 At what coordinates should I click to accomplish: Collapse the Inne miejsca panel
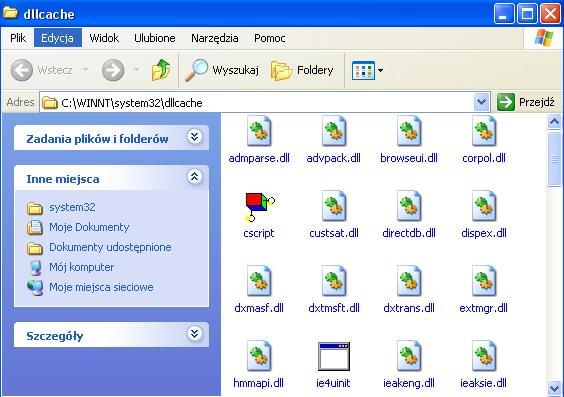click(x=194, y=177)
